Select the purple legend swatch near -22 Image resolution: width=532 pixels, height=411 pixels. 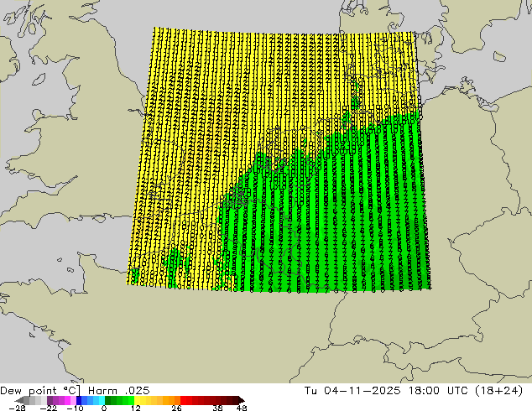pyautogui.click(x=50, y=400)
